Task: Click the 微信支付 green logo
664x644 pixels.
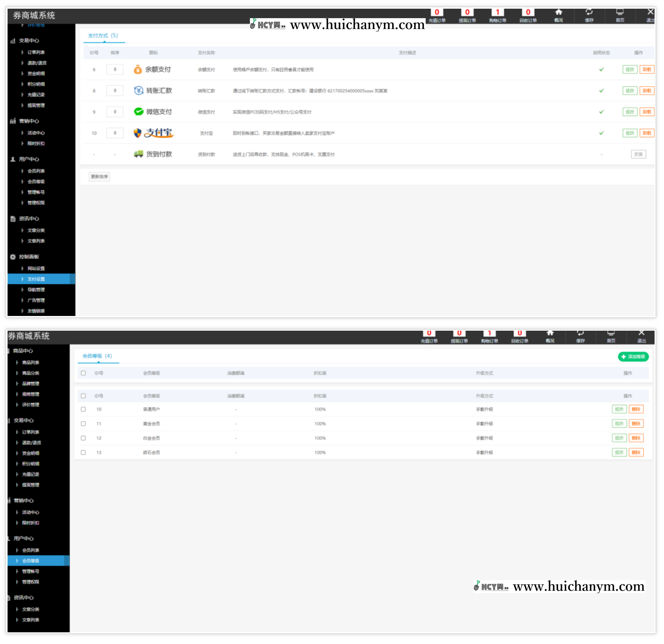Action: click(139, 112)
